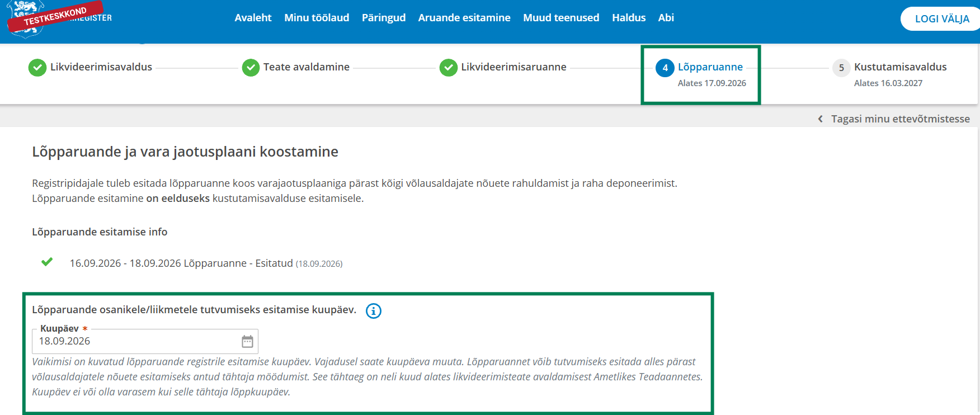Image resolution: width=980 pixels, height=415 pixels.
Task: Click the (18.09.2026) submission date text
Action: [319, 263]
